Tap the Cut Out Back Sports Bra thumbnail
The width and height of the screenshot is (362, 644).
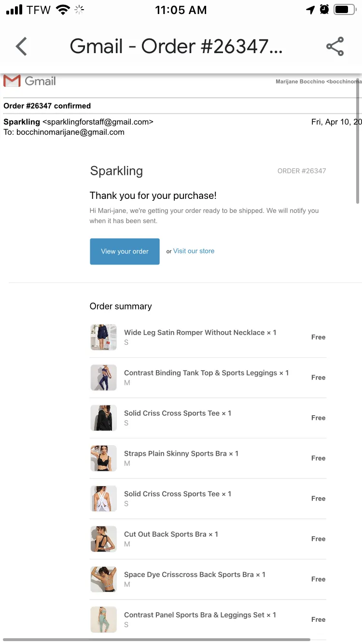tap(103, 539)
